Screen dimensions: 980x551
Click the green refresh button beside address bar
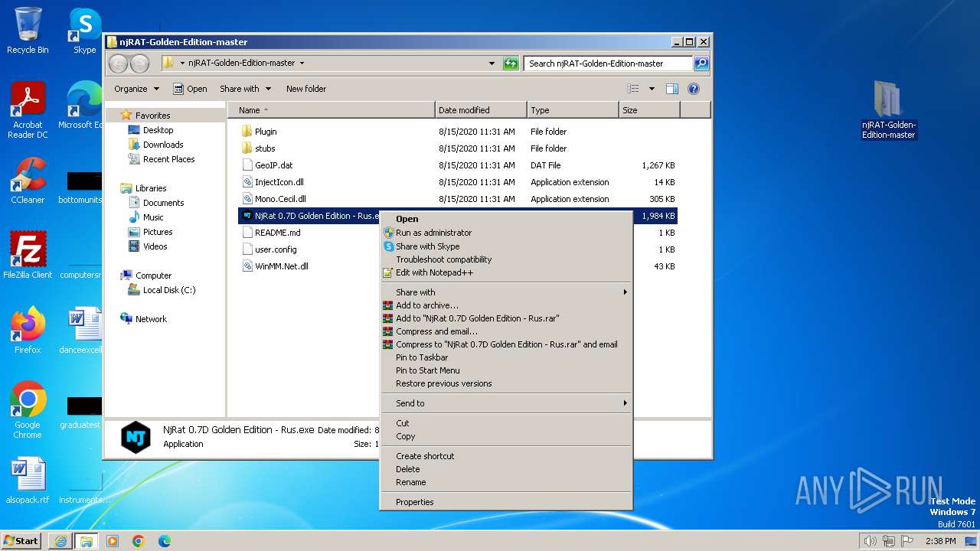coord(511,64)
